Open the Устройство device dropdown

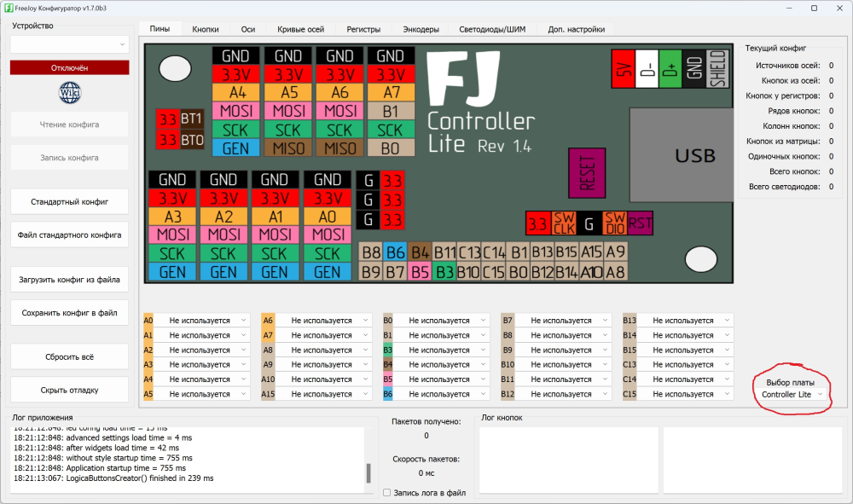69,43
